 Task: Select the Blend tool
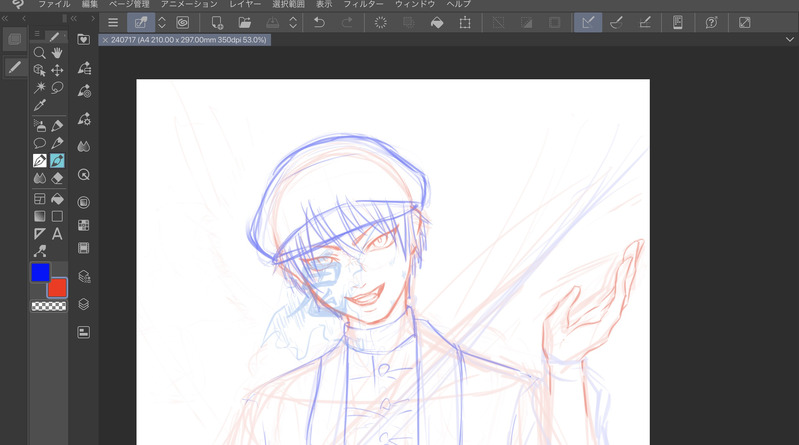click(39, 178)
